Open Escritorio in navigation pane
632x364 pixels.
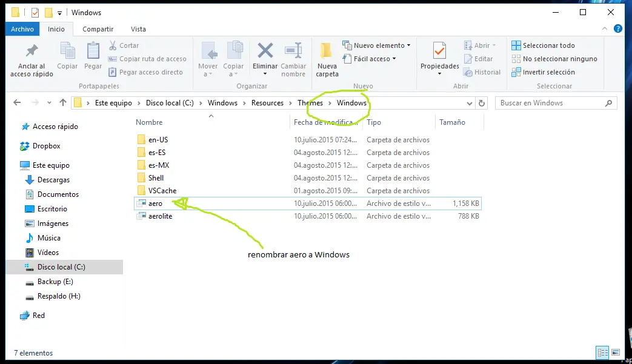pyautogui.click(x=45, y=208)
